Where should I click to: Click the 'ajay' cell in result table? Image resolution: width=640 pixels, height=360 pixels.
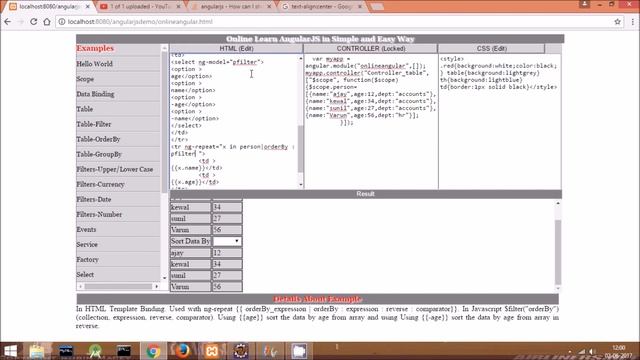[x=190, y=253]
